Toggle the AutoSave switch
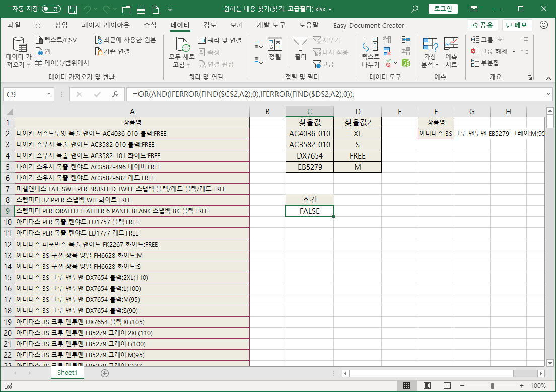Viewport: 556px width, 392px height. 51,9
